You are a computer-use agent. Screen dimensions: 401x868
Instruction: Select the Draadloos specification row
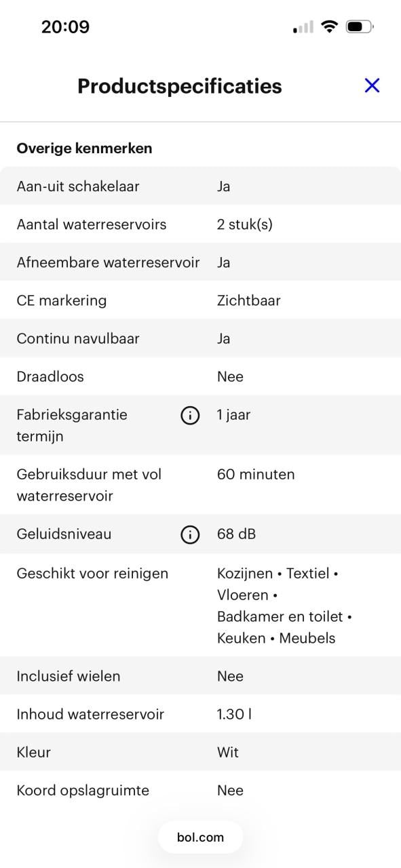(200, 376)
